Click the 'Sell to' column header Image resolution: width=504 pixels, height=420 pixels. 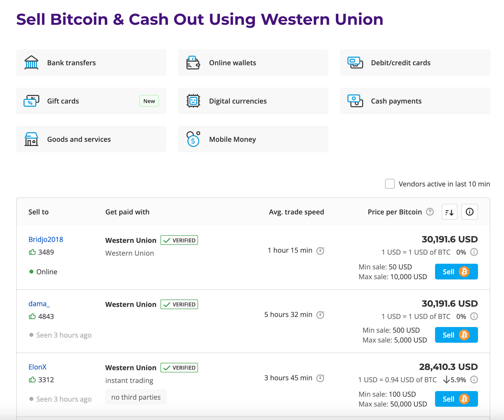(39, 212)
